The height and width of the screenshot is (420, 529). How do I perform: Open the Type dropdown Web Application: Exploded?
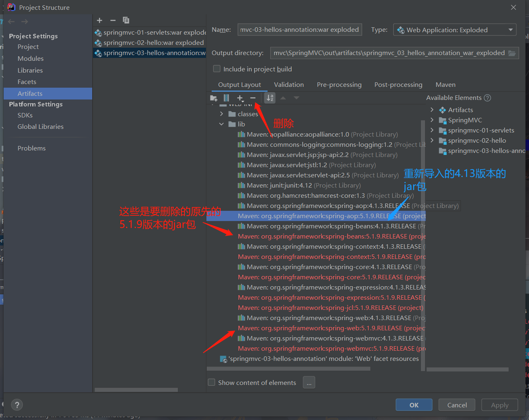(455, 30)
